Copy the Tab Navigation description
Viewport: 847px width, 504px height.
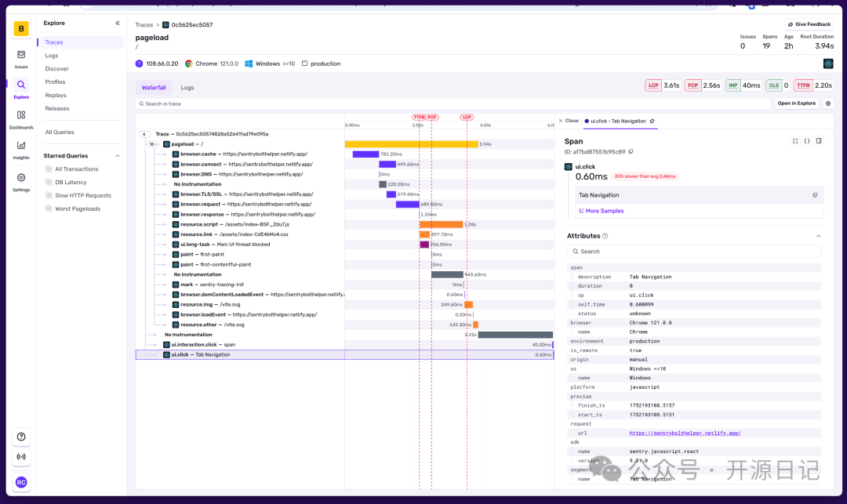815,195
